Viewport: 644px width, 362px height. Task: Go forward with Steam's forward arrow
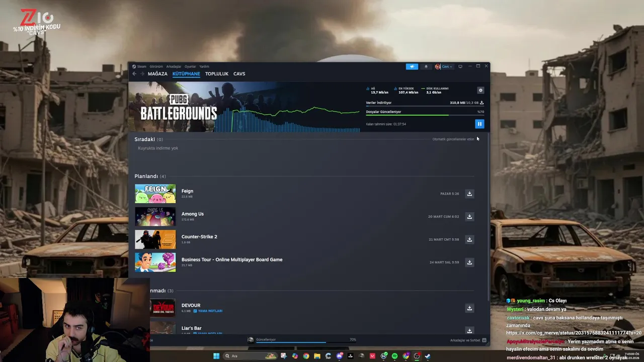[x=142, y=74]
